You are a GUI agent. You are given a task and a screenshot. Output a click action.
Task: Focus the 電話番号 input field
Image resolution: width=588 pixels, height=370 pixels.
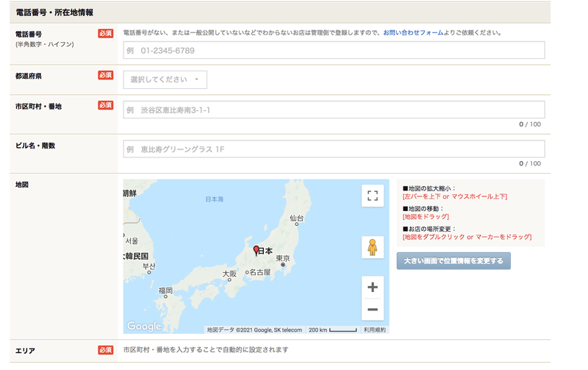pos(334,50)
